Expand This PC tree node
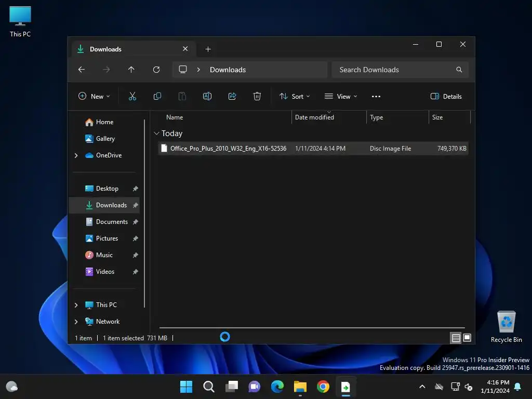The image size is (532, 399). (76, 305)
